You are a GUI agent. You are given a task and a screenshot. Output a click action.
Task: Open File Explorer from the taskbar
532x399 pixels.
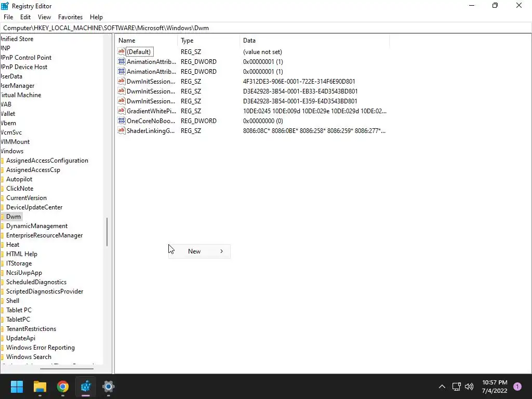pos(39,387)
